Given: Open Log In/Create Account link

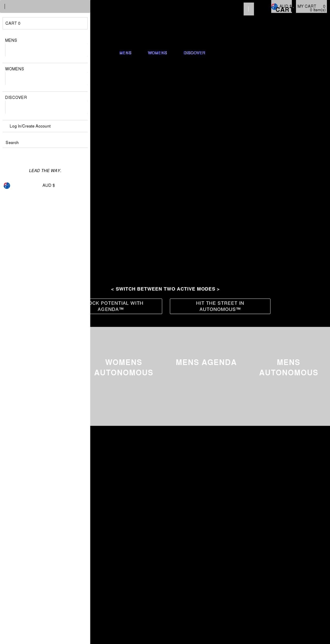Looking at the screenshot, I should tap(30, 126).
